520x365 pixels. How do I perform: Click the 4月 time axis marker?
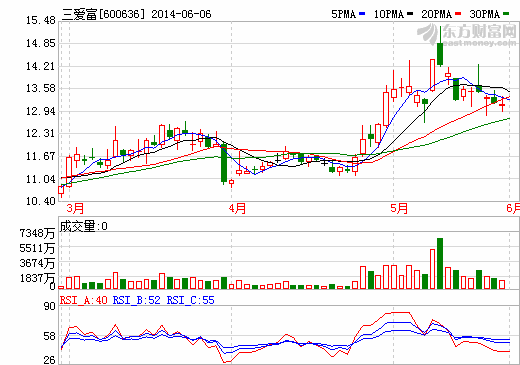point(237,209)
